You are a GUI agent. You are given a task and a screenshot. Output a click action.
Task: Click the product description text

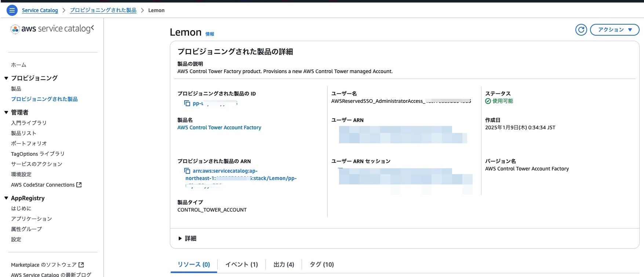(x=285, y=71)
